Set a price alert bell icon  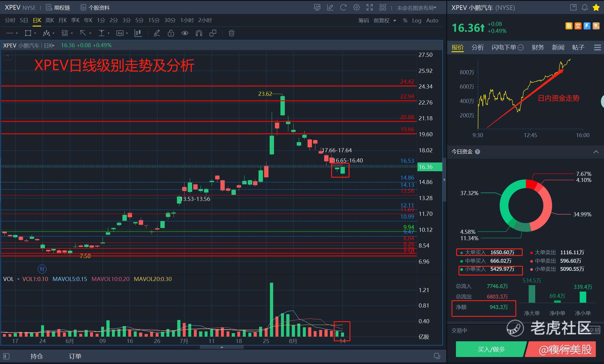pyautogui.click(x=585, y=8)
